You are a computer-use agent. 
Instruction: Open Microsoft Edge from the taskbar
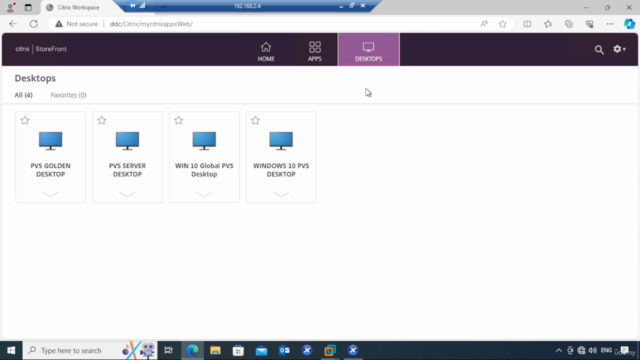pyautogui.click(x=192, y=350)
